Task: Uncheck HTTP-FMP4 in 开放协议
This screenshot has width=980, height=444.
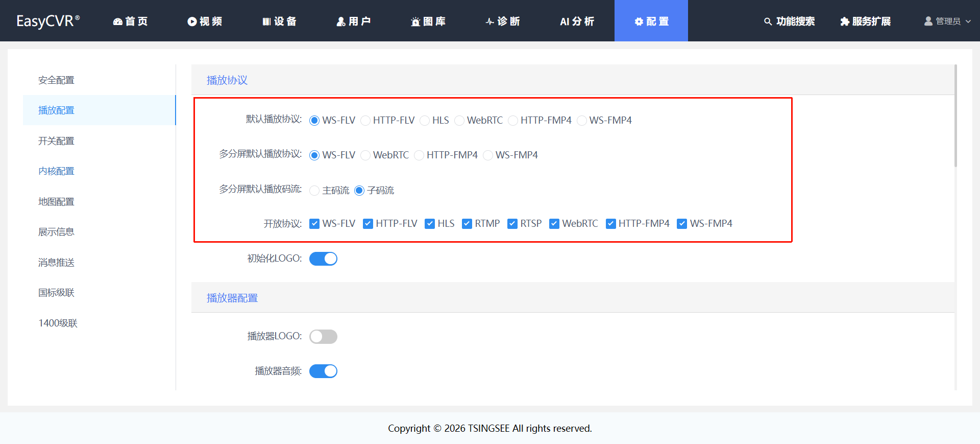Action: point(611,224)
